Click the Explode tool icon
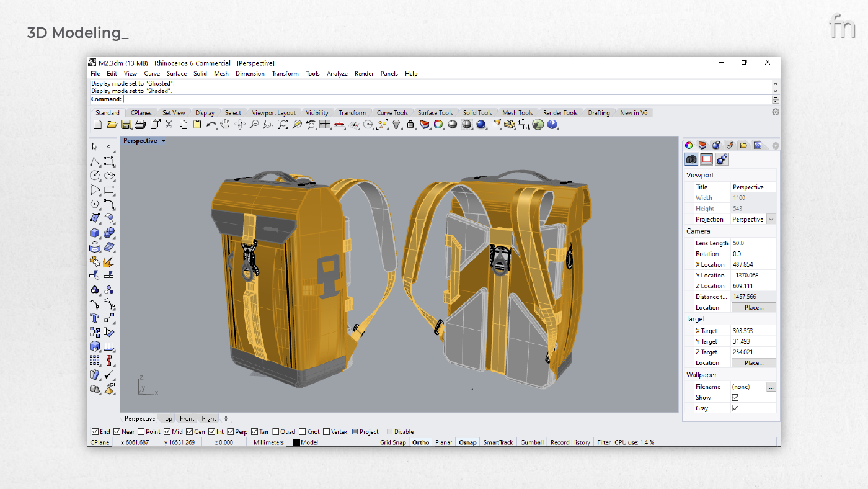Viewport: 868px width, 489px height. coord(109,261)
